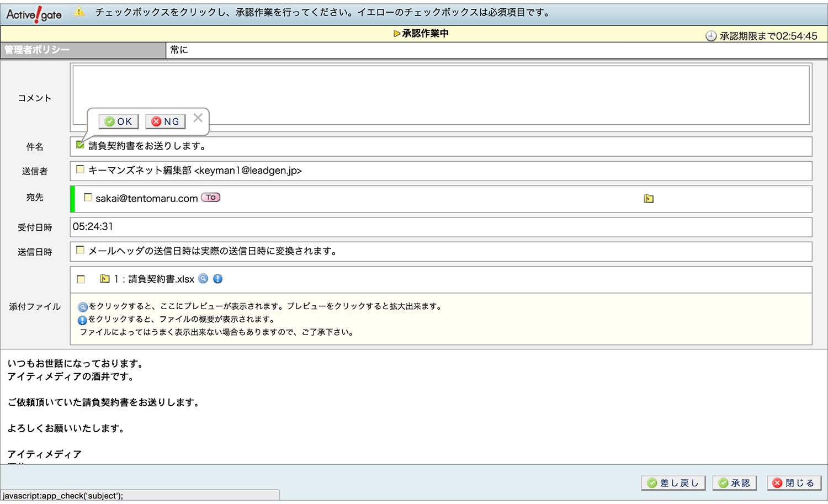This screenshot has height=504, width=828.
Task: Click the sender address keyman1@leadgen.jp
Action: (248, 171)
